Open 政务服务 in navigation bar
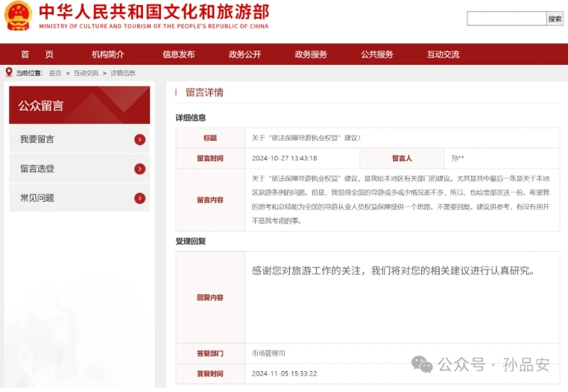568x392 pixels. coord(311,54)
